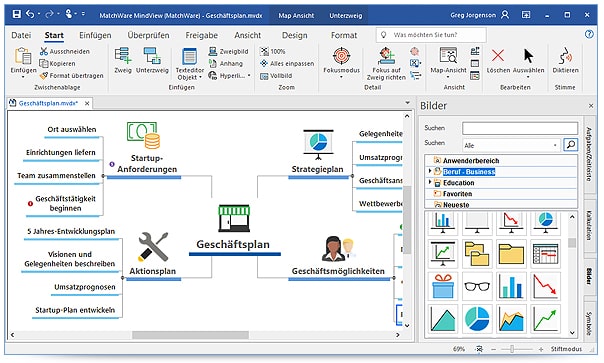This screenshot has height=363, width=604.
Task: Click Alles einpassen zoom option
Action: pos(287,64)
